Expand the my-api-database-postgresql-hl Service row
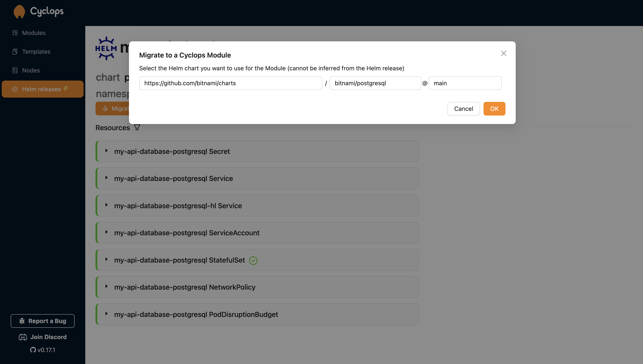Screen dimensions: 643x364 pos(257,205)
